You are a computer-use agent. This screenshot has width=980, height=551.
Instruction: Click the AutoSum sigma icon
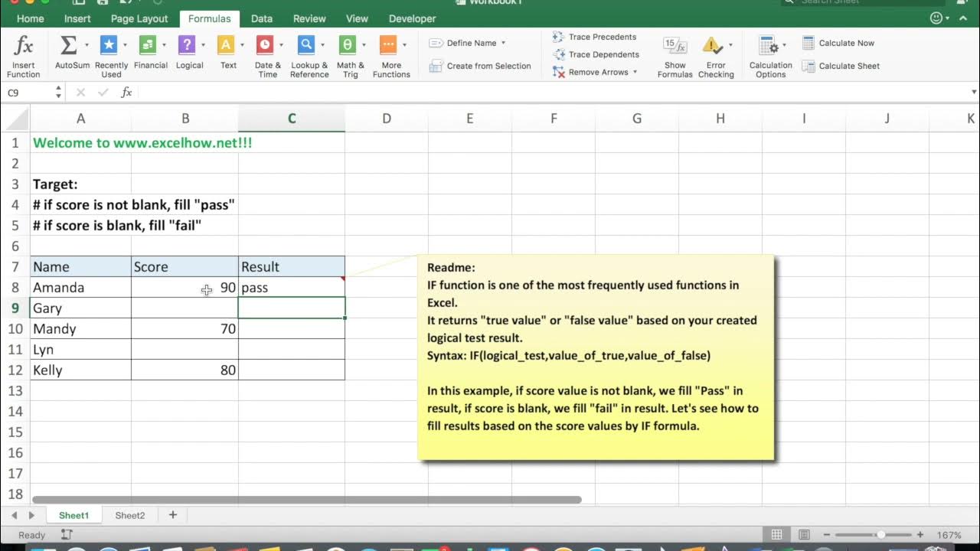point(68,45)
